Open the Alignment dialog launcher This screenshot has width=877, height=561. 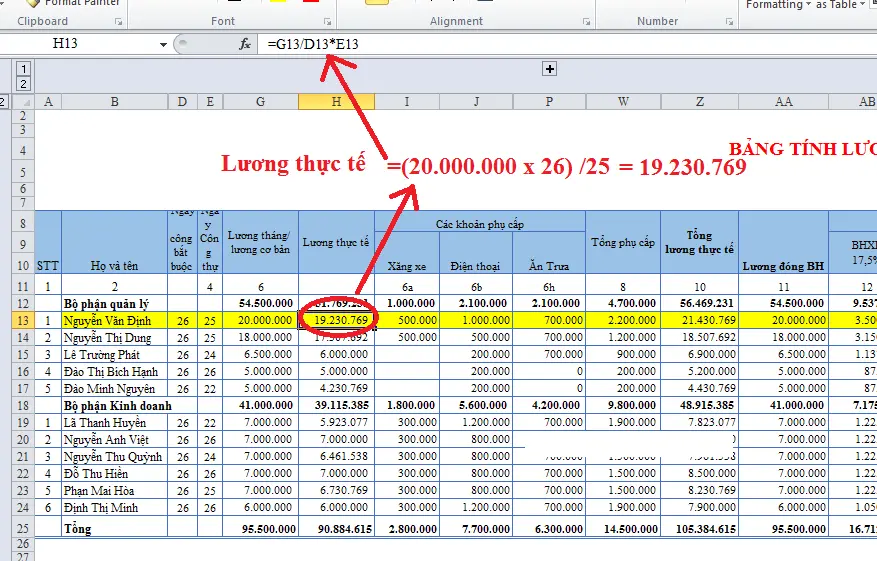pos(586,22)
